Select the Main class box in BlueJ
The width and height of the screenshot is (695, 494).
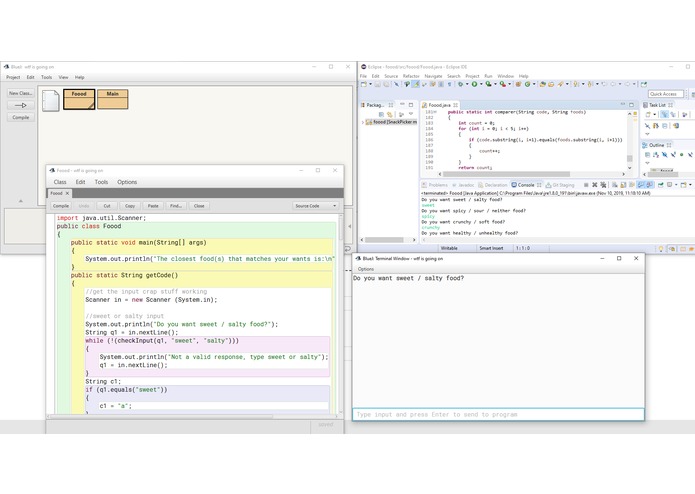coord(112,99)
